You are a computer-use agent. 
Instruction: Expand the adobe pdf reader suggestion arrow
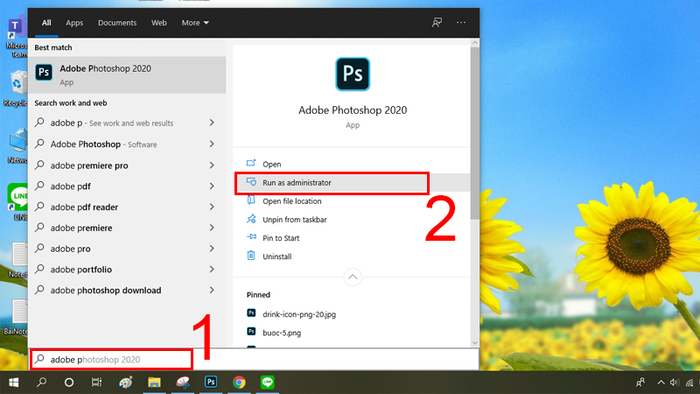[x=212, y=207]
